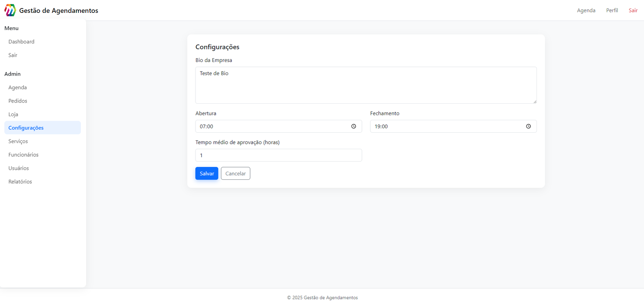Open Serviços from the sidebar
The image size is (644, 306).
click(x=18, y=142)
